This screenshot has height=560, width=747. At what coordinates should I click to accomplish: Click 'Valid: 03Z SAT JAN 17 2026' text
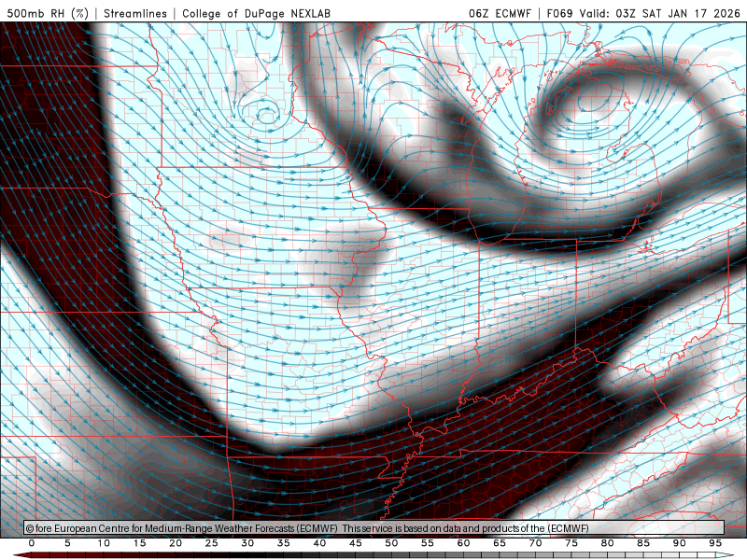point(660,13)
